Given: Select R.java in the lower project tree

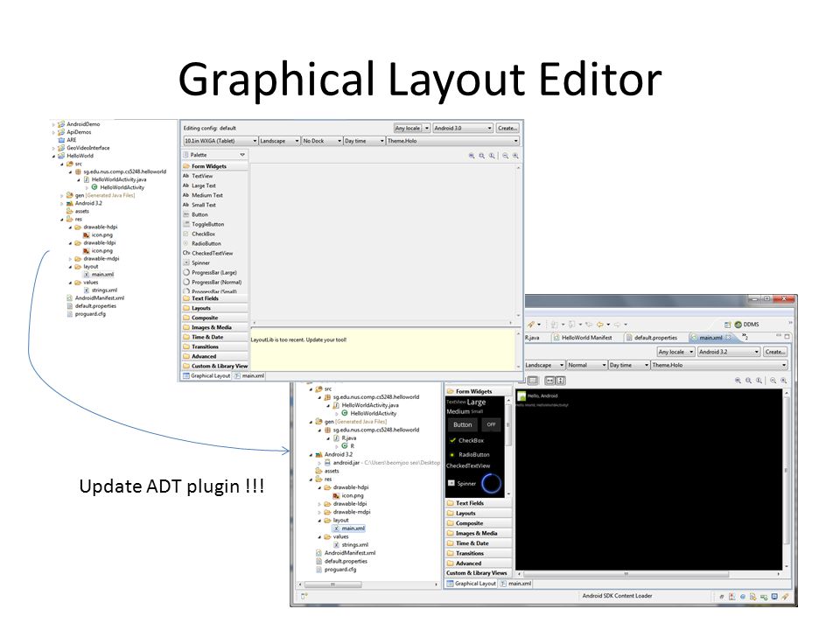Looking at the screenshot, I should [345, 437].
